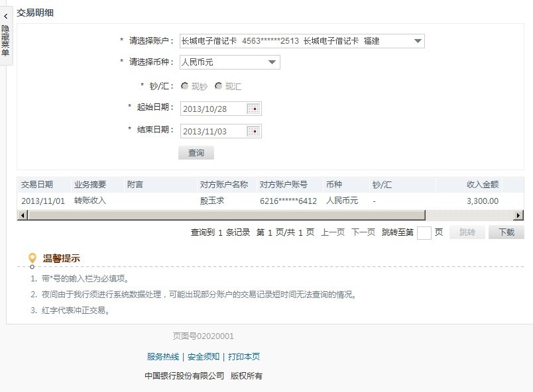This screenshot has height=392, width=533.
Task: Open the calendar picker for 起始日期
Action: pos(256,107)
